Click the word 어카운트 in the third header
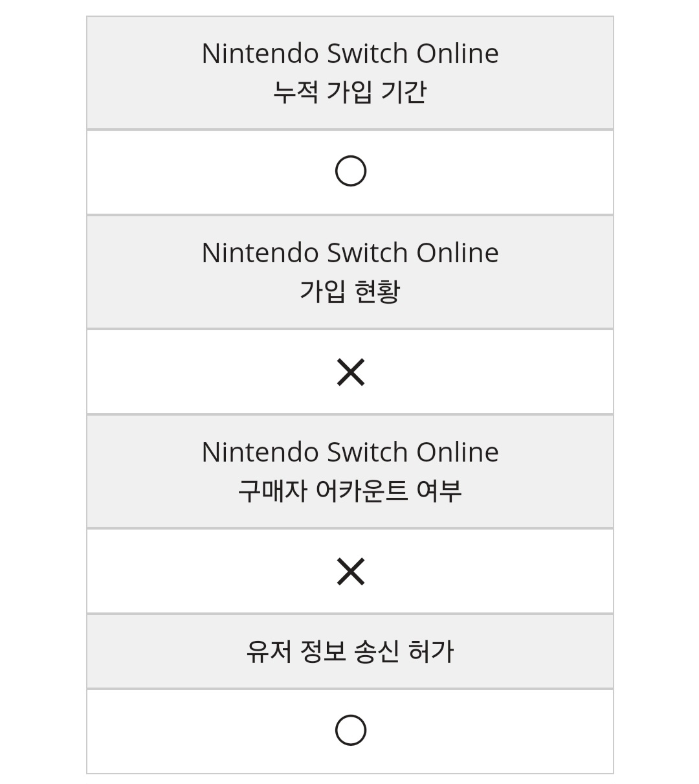The height and width of the screenshot is (784, 699). tap(361, 491)
